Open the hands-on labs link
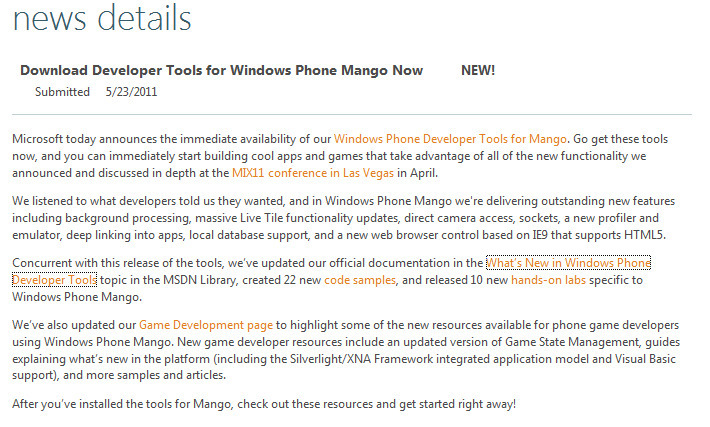Image resolution: width=710 pixels, height=427 pixels. coord(548,280)
